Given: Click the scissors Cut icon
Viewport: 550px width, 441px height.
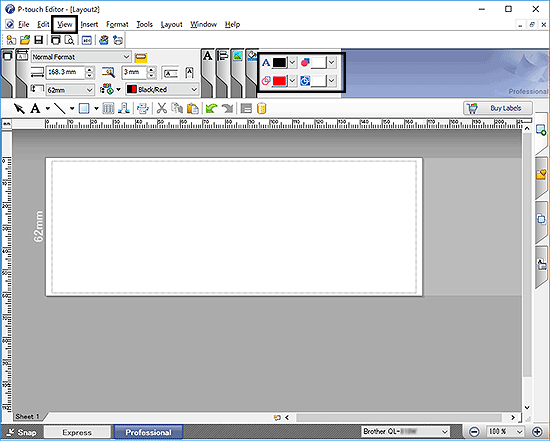Looking at the screenshot, I should [x=161, y=108].
